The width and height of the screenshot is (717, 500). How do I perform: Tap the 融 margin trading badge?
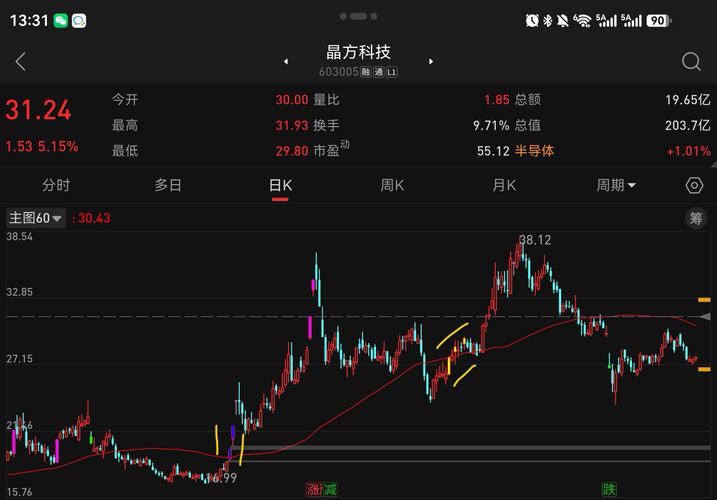365,72
